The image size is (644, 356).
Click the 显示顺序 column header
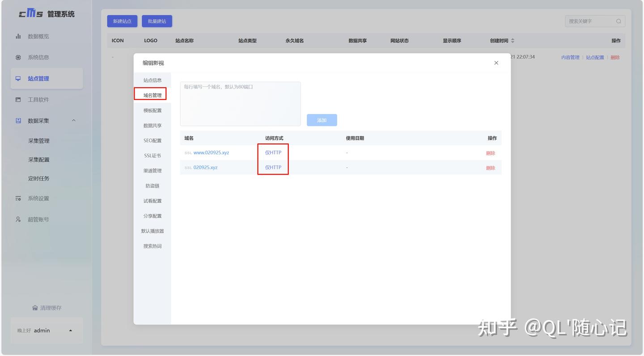[452, 41]
